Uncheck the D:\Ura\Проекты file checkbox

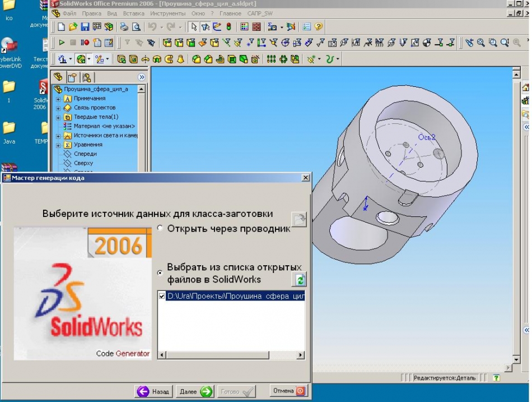tap(161, 297)
